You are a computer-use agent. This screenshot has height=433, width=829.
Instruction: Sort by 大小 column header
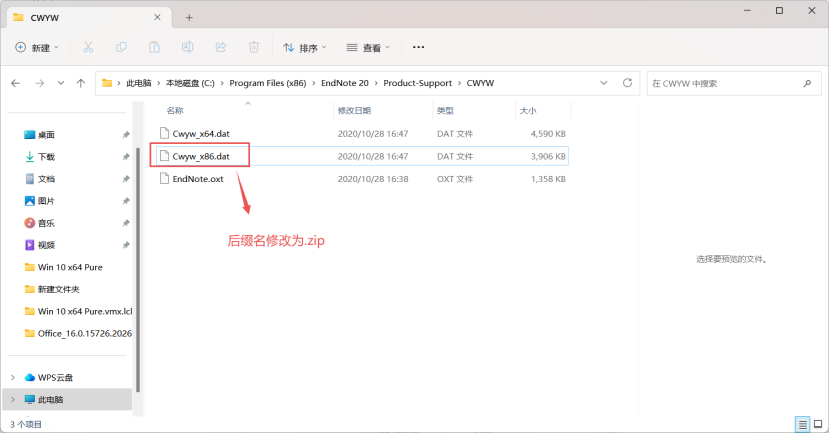pos(528,110)
